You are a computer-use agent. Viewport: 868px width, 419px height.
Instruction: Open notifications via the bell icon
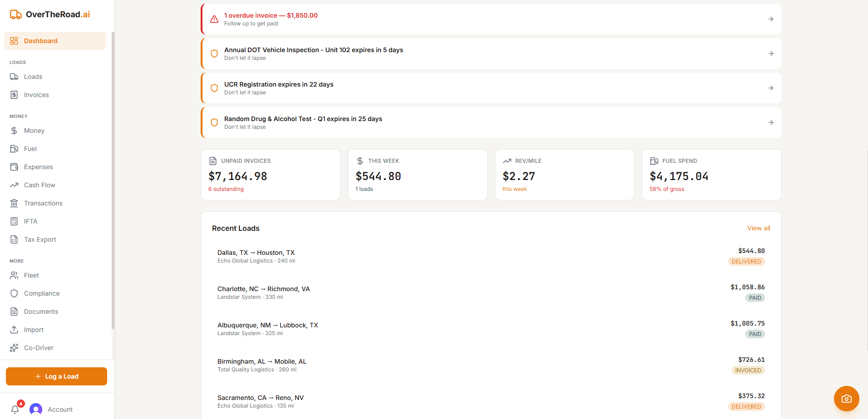pyautogui.click(x=15, y=409)
